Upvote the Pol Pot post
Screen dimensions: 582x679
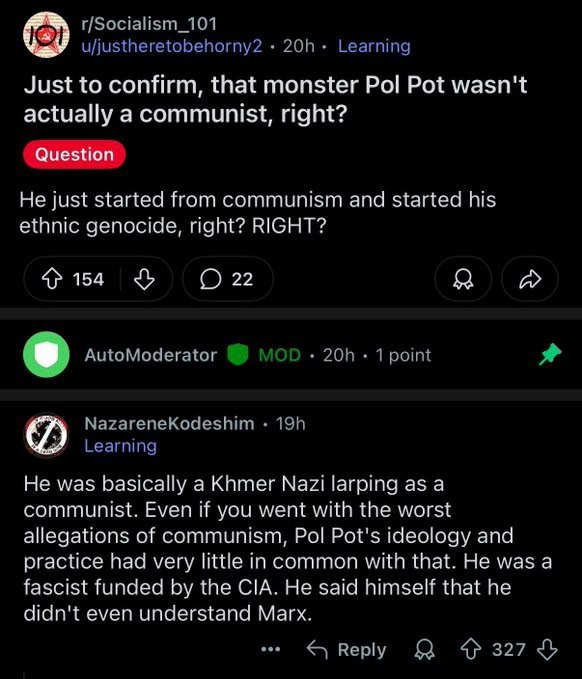(52, 279)
